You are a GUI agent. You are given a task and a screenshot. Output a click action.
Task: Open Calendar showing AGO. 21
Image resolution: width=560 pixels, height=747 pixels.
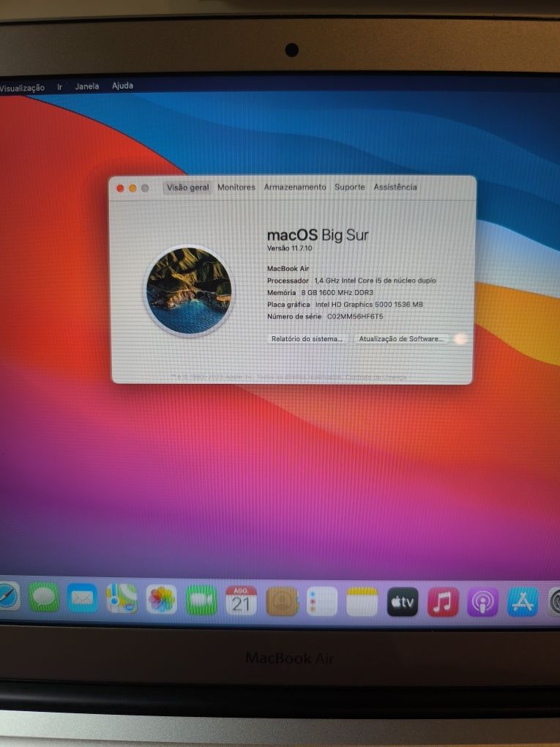click(x=241, y=601)
